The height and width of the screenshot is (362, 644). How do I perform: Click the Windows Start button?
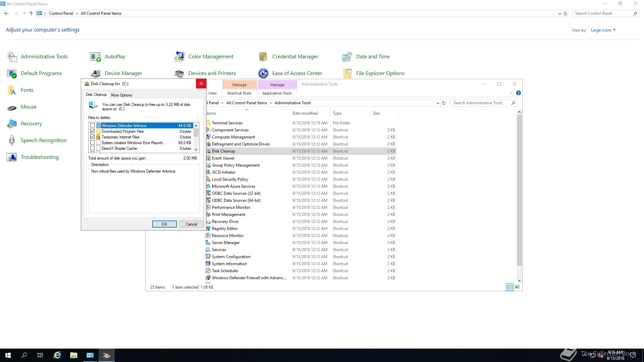click(8, 355)
